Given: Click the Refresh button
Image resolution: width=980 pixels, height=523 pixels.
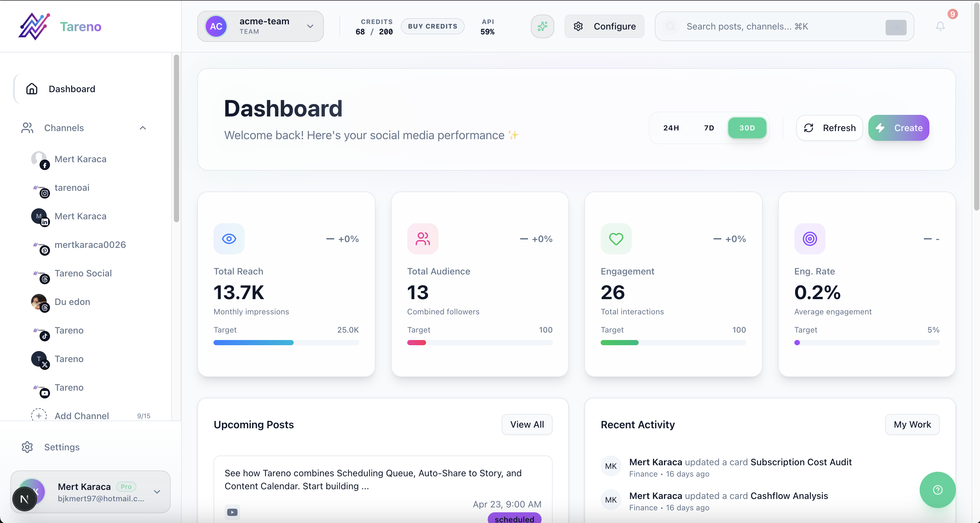Looking at the screenshot, I should click(829, 128).
